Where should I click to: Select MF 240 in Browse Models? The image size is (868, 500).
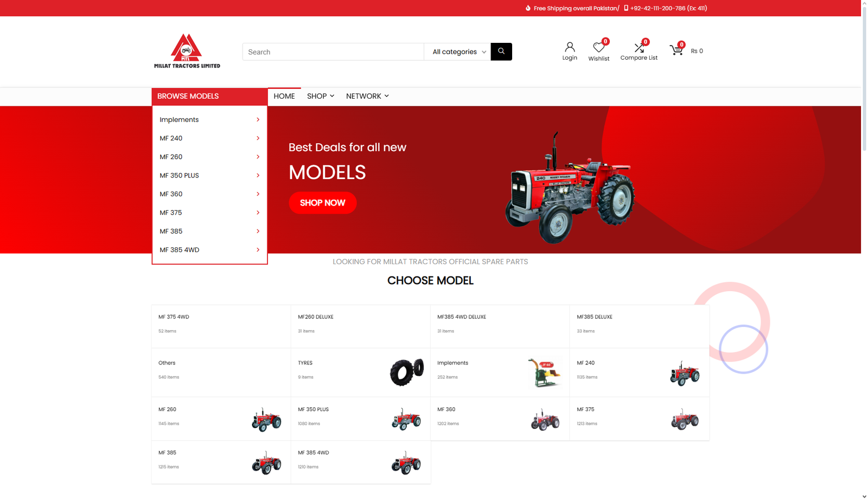coord(209,138)
